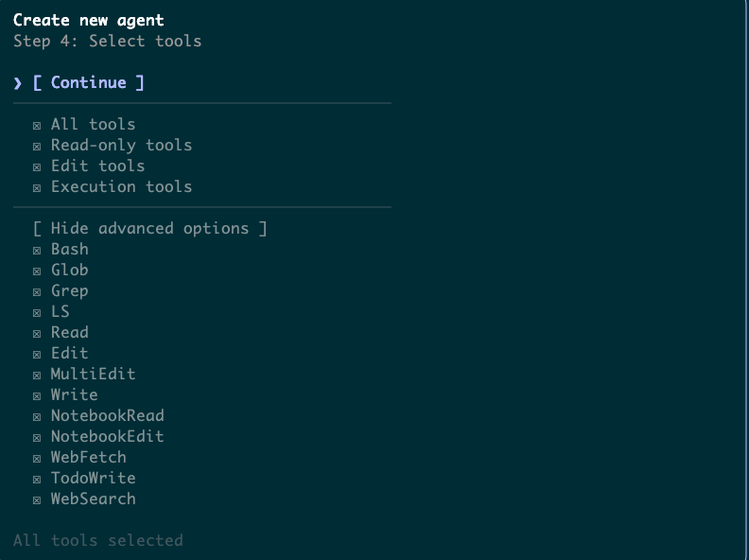This screenshot has width=749, height=560.
Task: Toggle the Execution tools checkbox
Action: pos(37,187)
